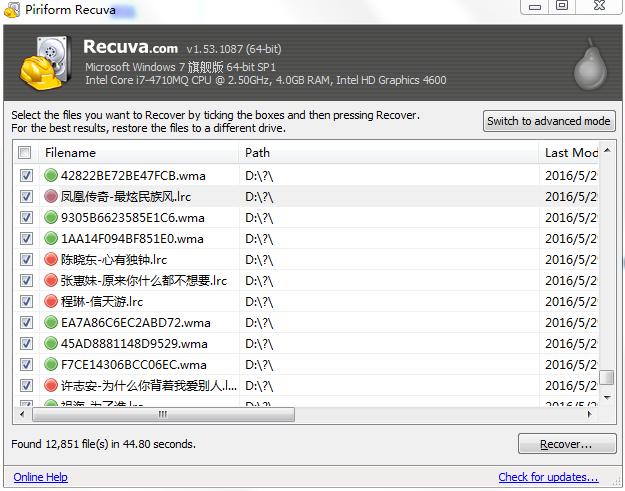Click the Piriform pear logo
The image size is (625, 491).
coord(590,65)
